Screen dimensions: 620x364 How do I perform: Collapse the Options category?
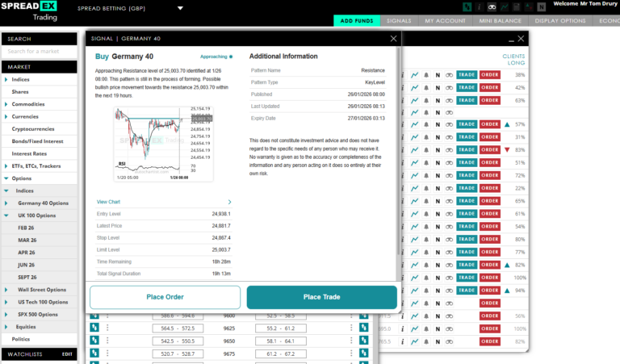tap(6, 178)
